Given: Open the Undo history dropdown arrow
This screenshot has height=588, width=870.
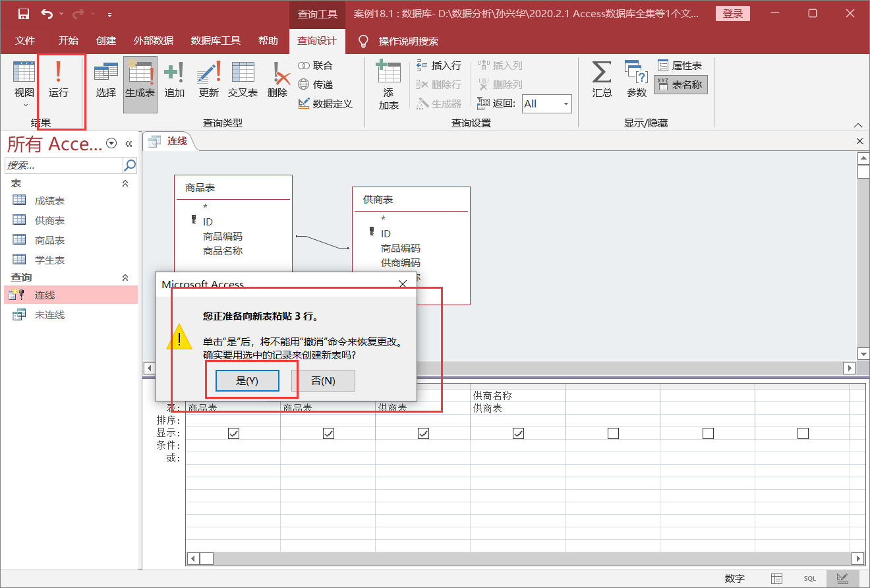Looking at the screenshot, I should tap(61, 14).
